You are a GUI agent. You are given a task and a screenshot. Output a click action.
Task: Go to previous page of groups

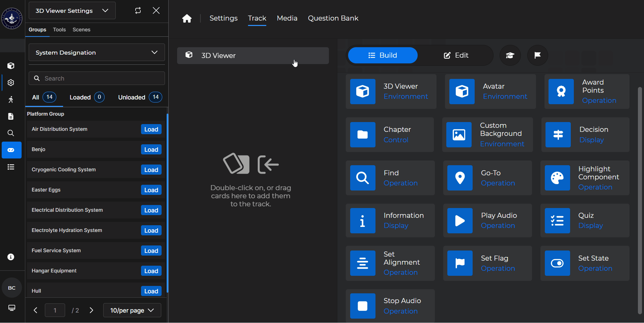[x=35, y=310]
